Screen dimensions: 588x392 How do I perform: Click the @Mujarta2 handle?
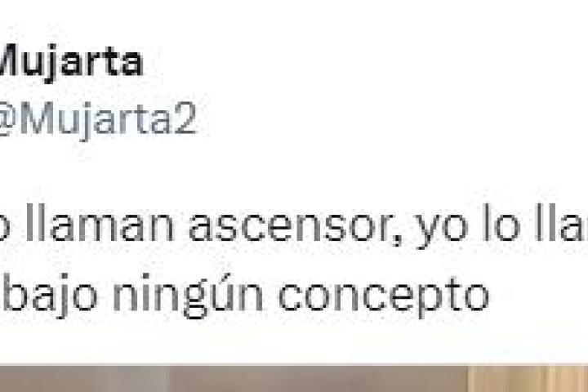pos(98,120)
